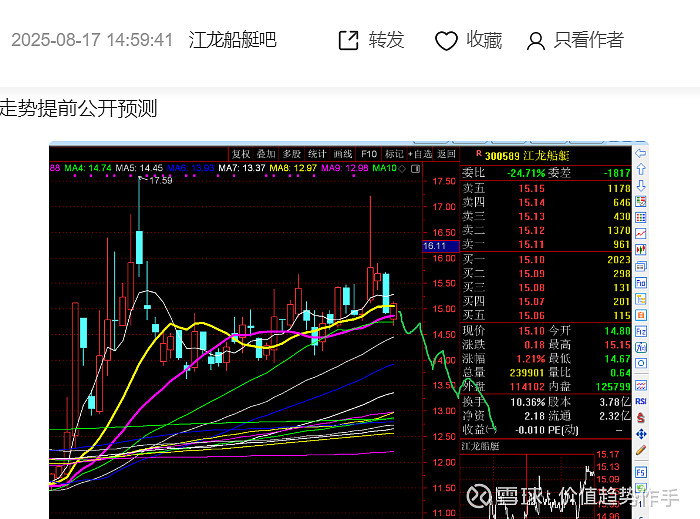Open the colored grid board icon
Screen dimensions: 700x519
641,218
